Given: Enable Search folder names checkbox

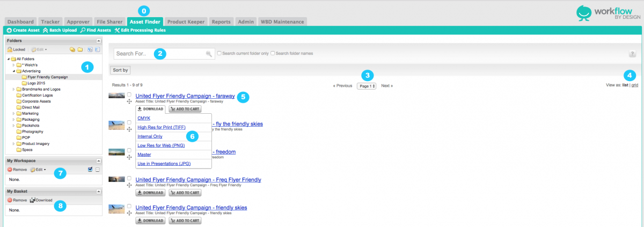Looking at the screenshot, I should click(x=273, y=53).
